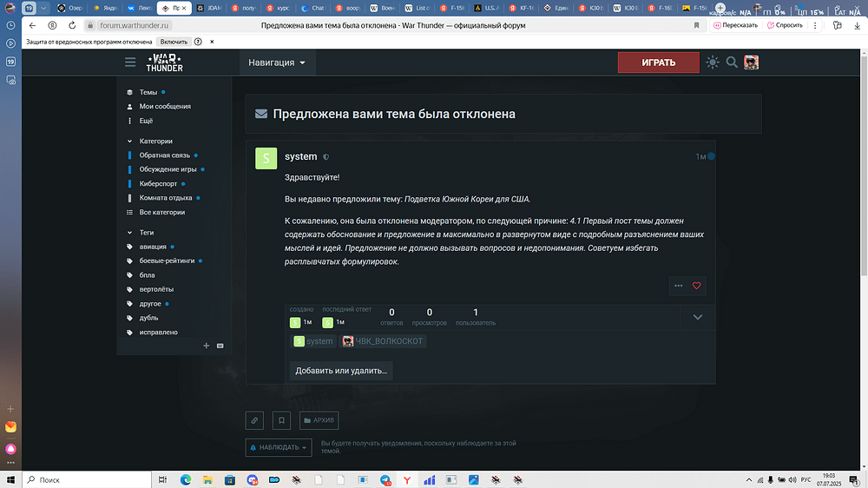
Task: Bookmark this topic with the bookmark button
Action: click(281, 420)
